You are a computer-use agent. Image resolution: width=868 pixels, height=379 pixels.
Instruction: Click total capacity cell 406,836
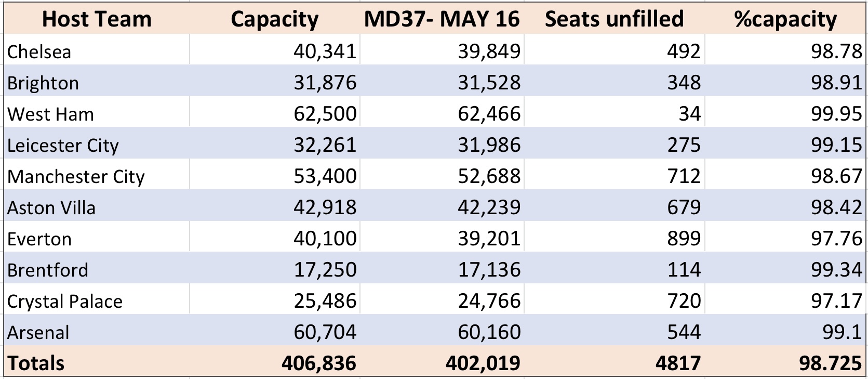tap(275, 362)
